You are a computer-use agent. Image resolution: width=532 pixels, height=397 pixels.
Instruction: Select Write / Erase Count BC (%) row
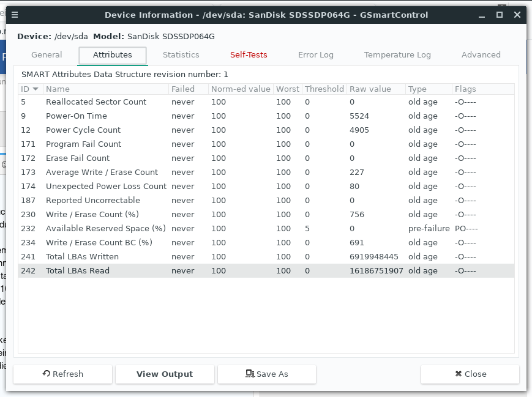pyautogui.click(x=266, y=242)
